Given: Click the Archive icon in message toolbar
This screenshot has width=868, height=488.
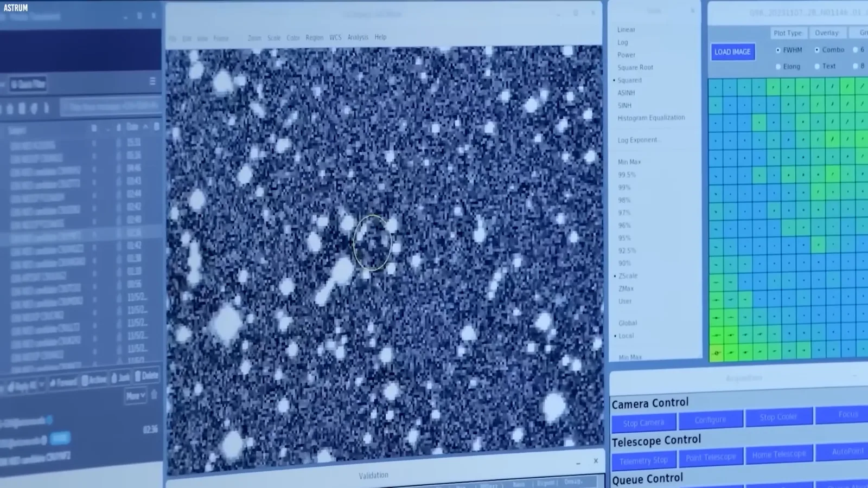Looking at the screenshot, I should click(85, 380).
